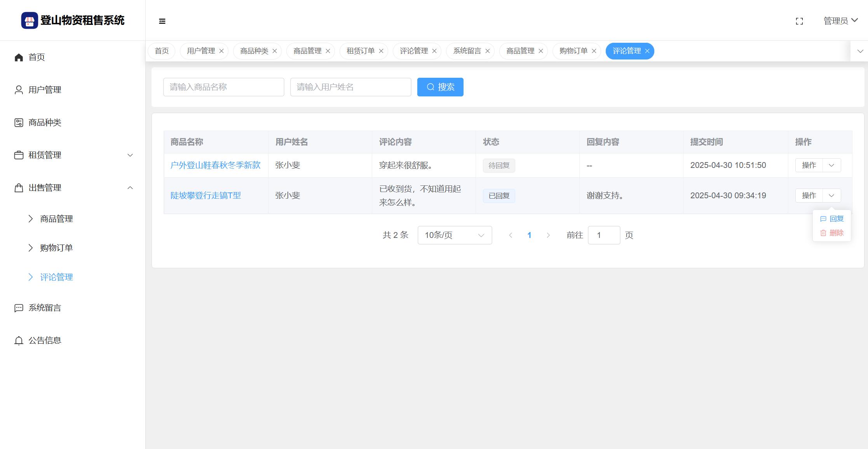Click the blue 搜索 button
Viewport: 868px width, 449px height.
click(x=440, y=87)
